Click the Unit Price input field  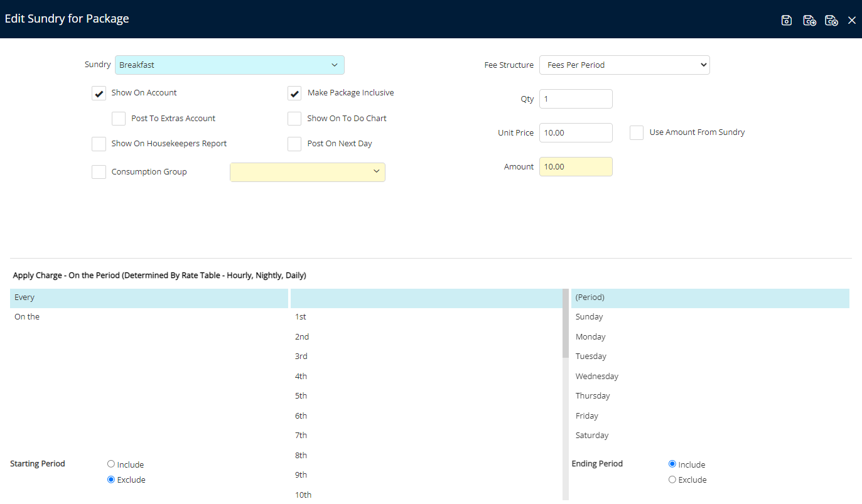coord(576,132)
